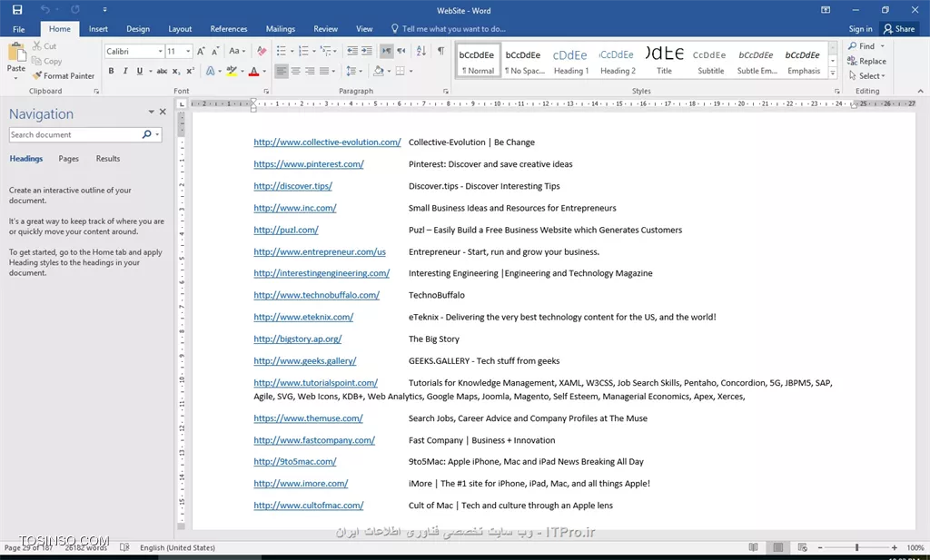This screenshot has width=930, height=560.
Task: Open the font size dropdown
Action: (188, 52)
